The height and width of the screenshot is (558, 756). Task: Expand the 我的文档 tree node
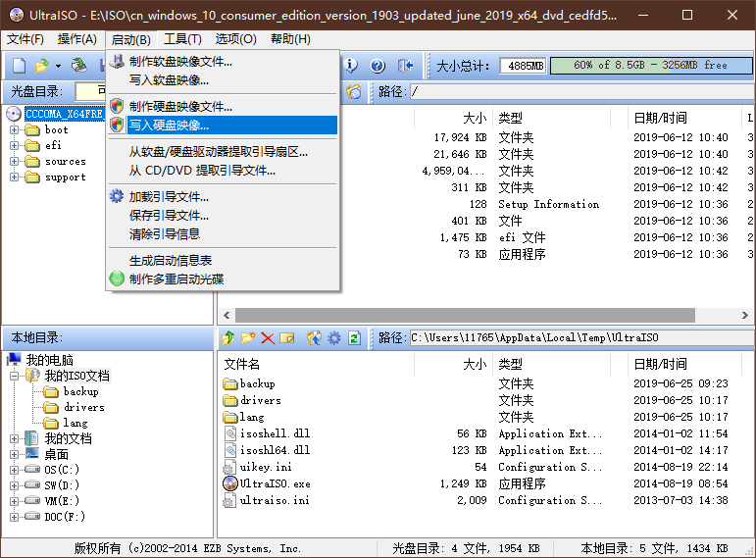coord(14,438)
